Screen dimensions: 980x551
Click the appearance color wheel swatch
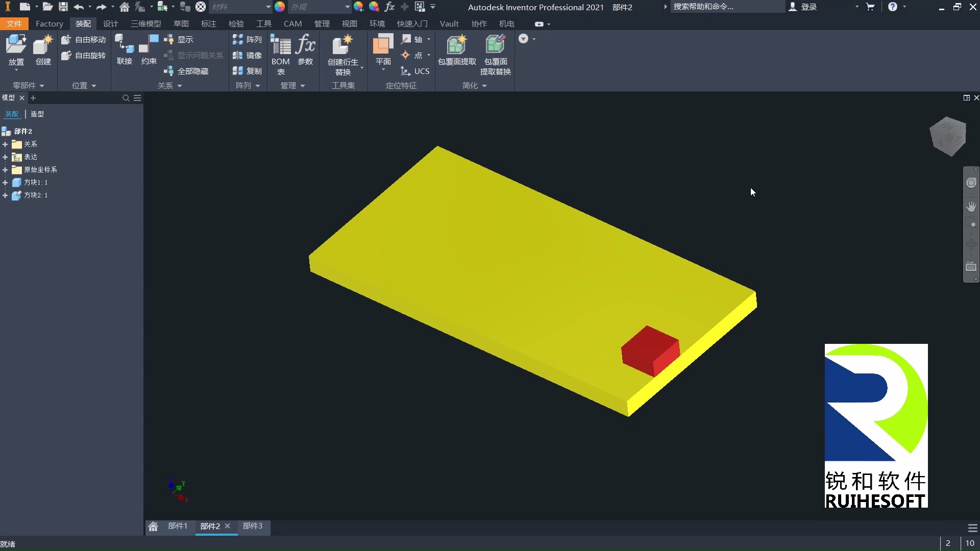[x=280, y=7]
